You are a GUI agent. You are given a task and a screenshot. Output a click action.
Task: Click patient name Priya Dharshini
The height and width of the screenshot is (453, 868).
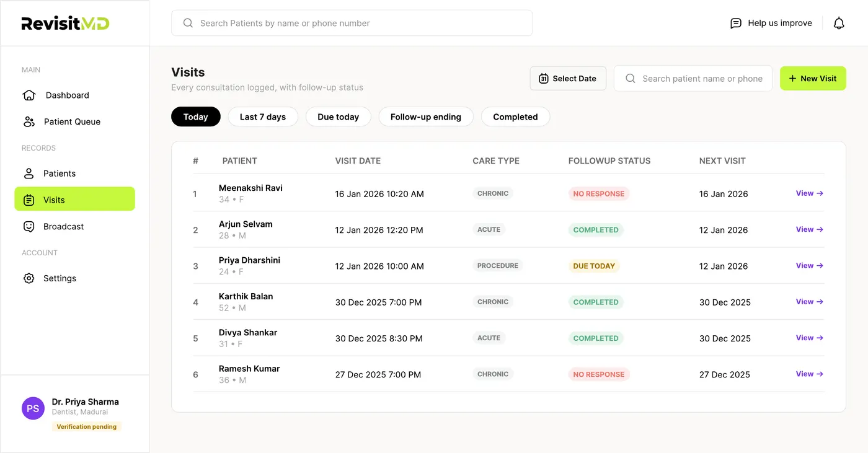249,260
